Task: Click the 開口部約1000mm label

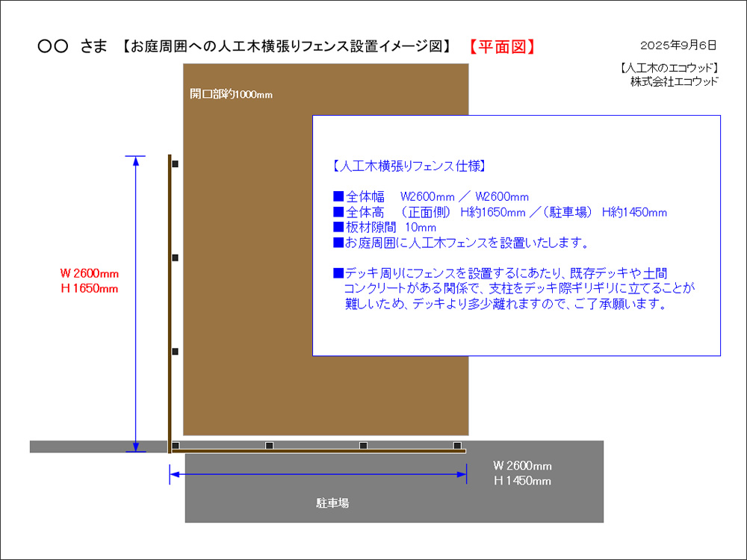Action: tap(231, 94)
